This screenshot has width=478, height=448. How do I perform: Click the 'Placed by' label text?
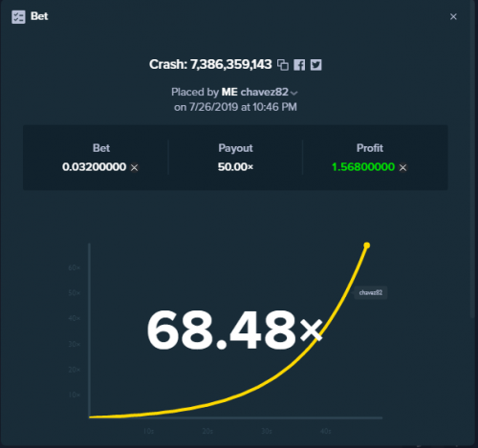[x=195, y=92]
